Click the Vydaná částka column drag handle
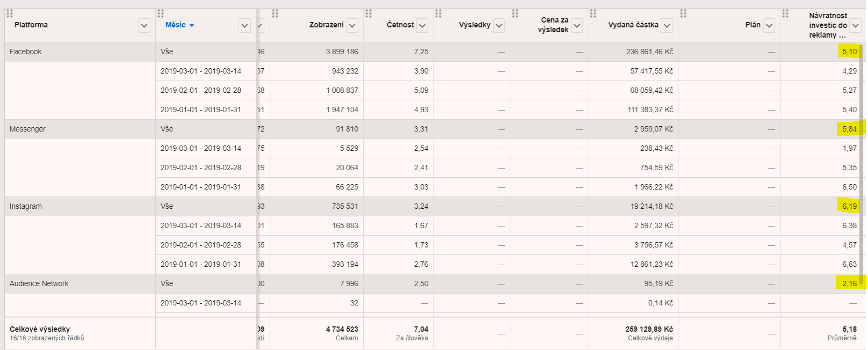868x350 pixels. click(x=593, y=13)
